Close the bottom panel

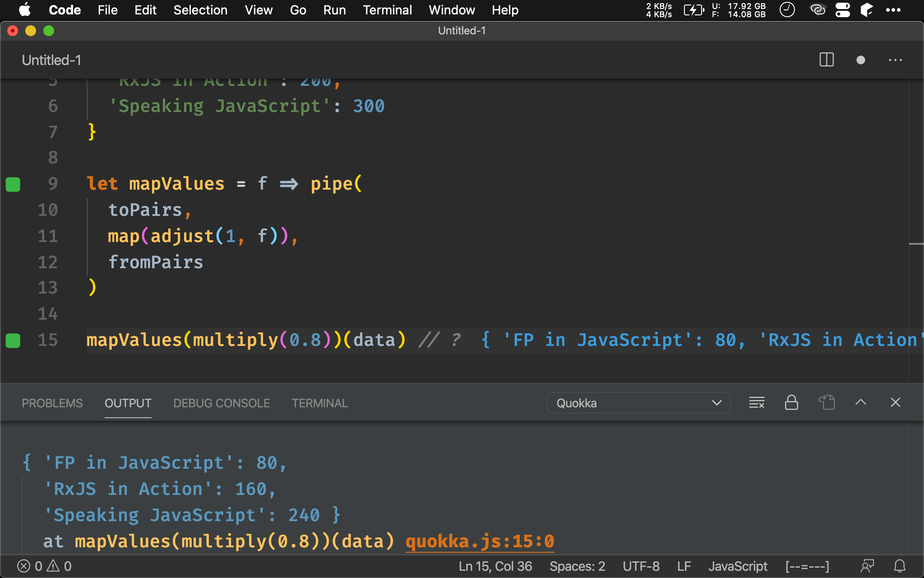click(896, 402)
